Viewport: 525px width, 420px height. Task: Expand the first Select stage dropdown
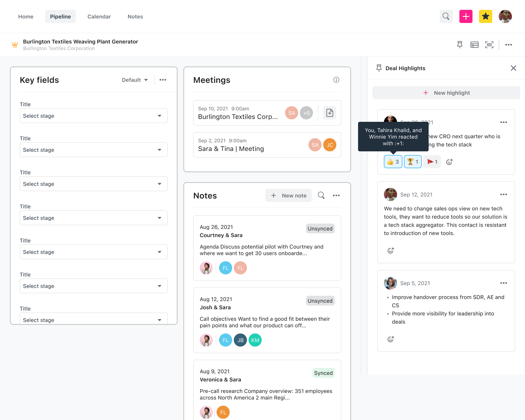(94, 116)
